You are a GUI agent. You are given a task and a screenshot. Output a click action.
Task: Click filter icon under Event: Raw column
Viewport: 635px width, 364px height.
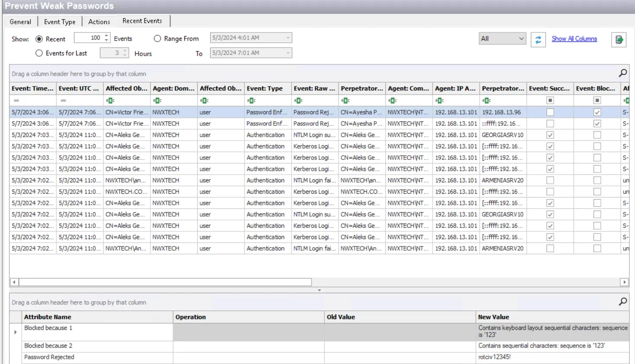(x=298, y=100)
